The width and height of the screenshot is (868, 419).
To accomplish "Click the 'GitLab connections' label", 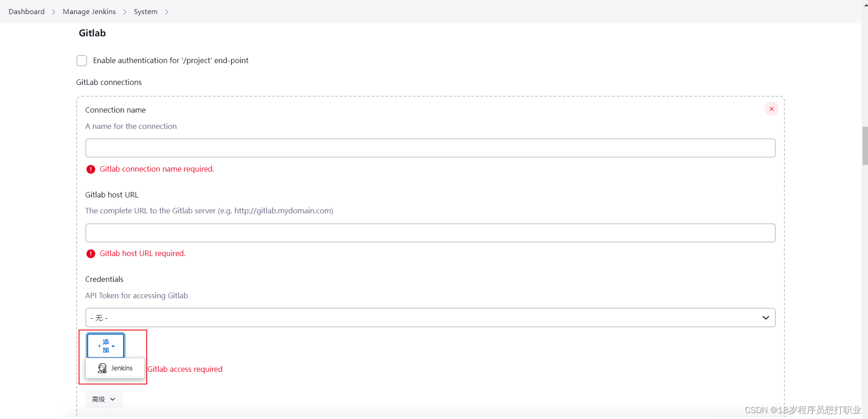I will tap(109, 82).
